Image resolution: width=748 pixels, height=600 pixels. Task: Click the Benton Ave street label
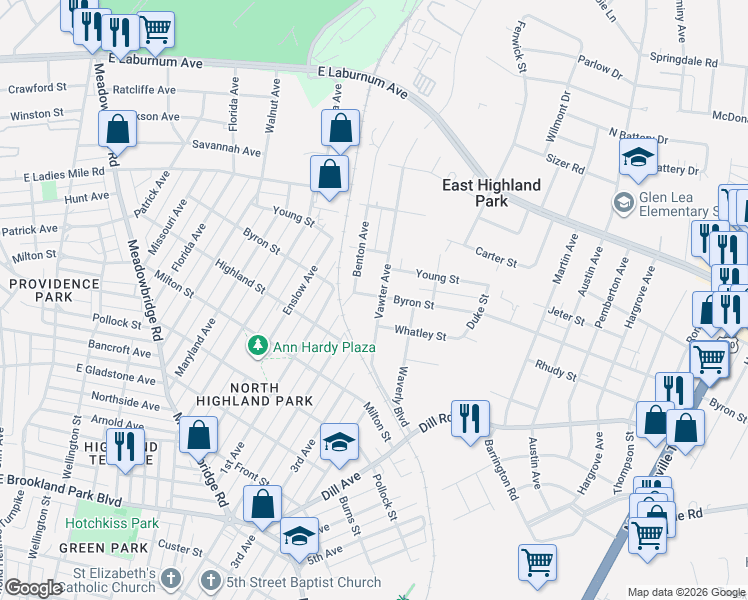pyautogui.click(x=361, y=249)
